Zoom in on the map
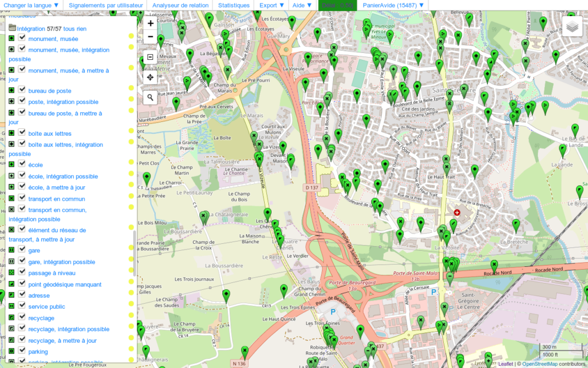The height and width of the screenshot is (368, 588). pyautogui.click(x=150, y=24)
